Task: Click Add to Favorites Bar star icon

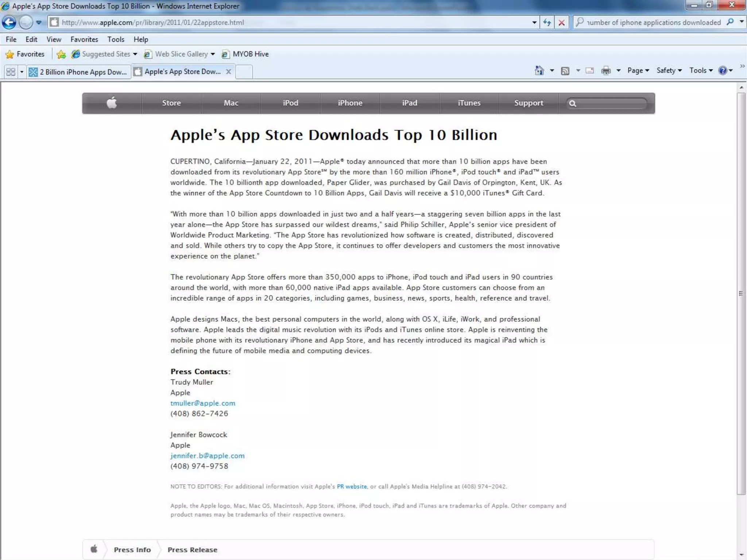Action: pyautogui.click(x=61, y=54)
